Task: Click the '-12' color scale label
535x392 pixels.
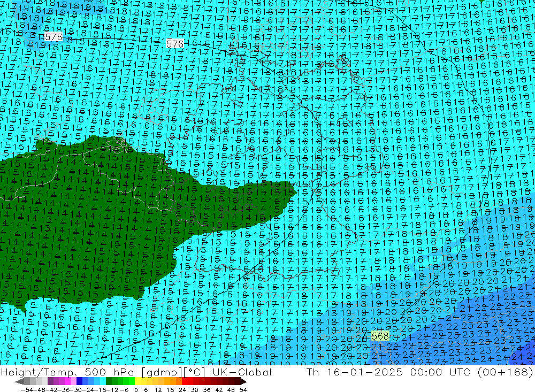Action: click(112, 390)
